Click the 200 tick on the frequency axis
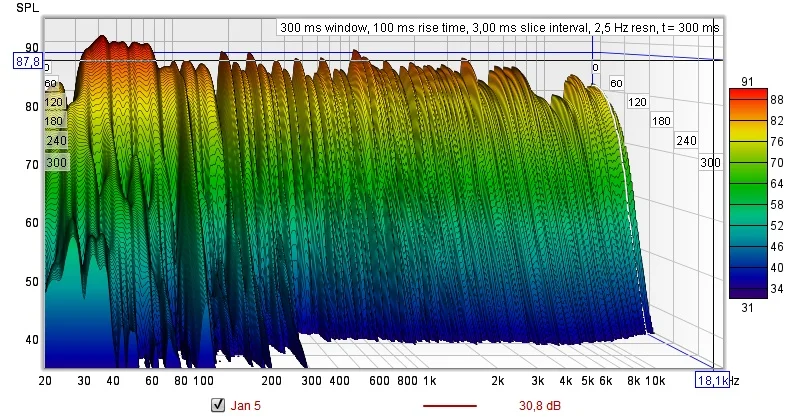The image size is (800, 420). click(x=271, y=381)
